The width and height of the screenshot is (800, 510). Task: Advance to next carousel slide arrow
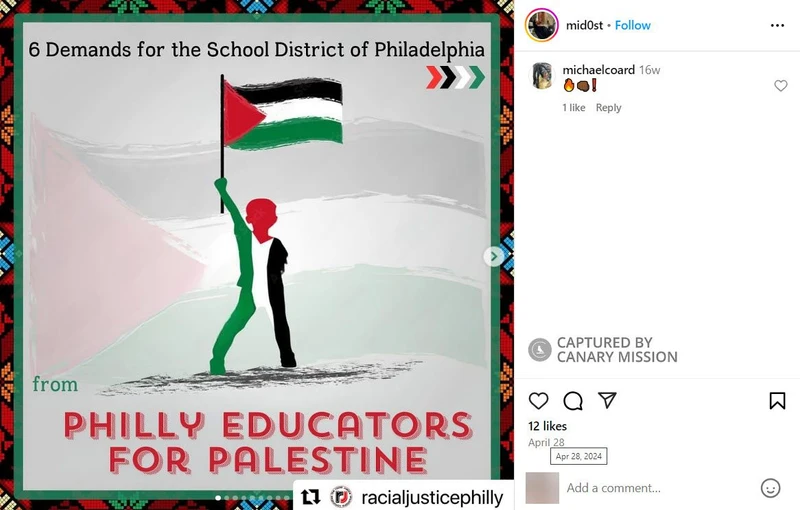pyautogui.click(x=493, y=256)
